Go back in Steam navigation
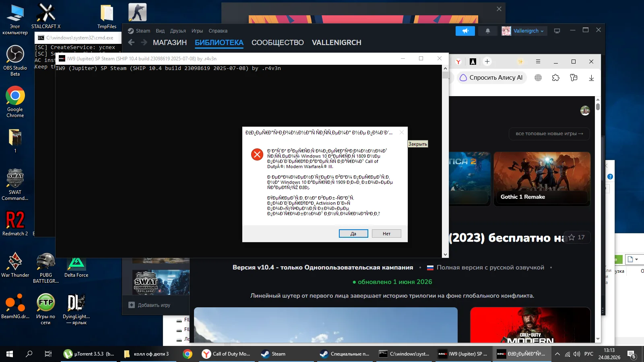This screenshot has height=362, width=644. [131, 42]
